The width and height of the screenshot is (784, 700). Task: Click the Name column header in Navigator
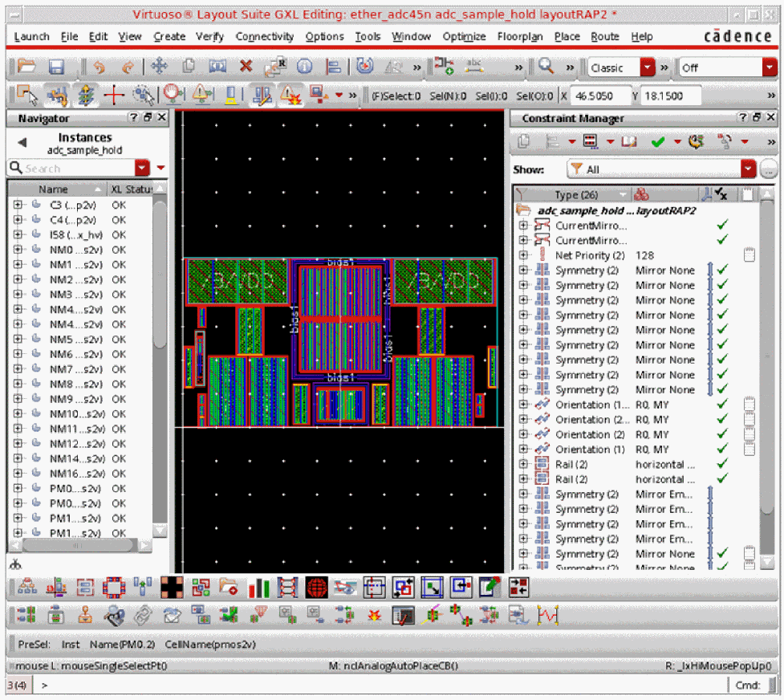(54, 189)
